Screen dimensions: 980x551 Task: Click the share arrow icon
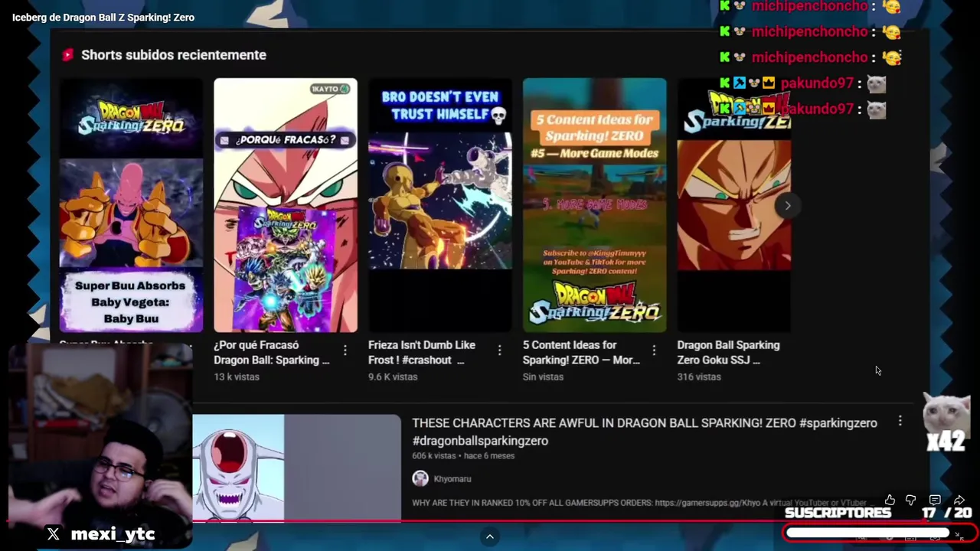tap(959, 500)
